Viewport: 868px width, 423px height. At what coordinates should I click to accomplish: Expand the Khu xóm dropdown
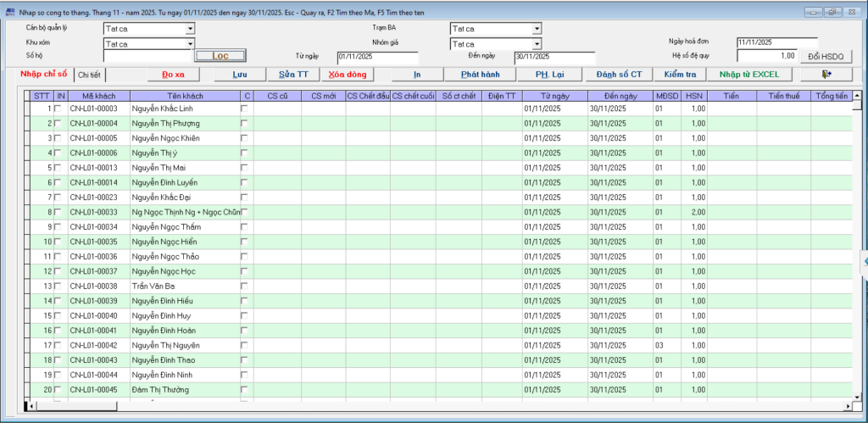190,43
